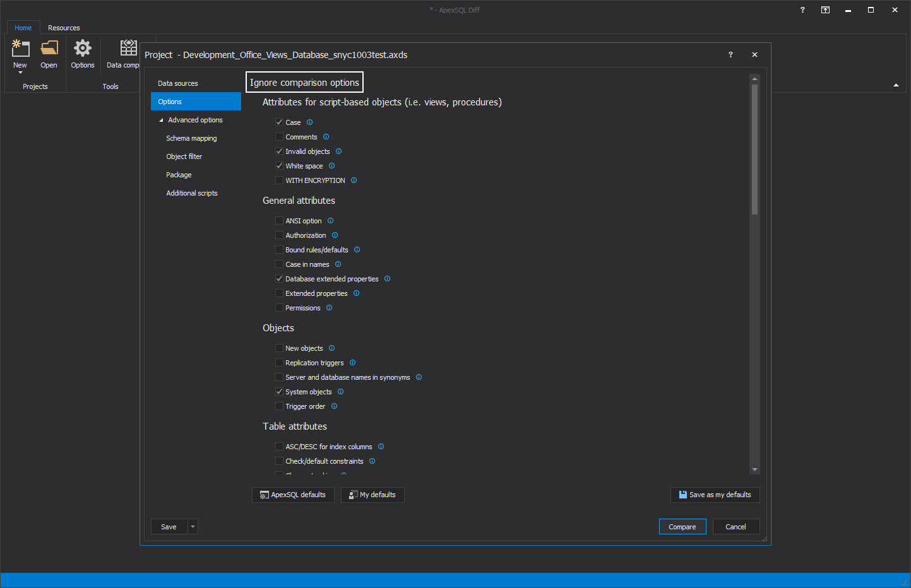Viewport: 911px width, 588px height.
Task: Enable the Permissions checkbox
Action: tap(279, 308)
